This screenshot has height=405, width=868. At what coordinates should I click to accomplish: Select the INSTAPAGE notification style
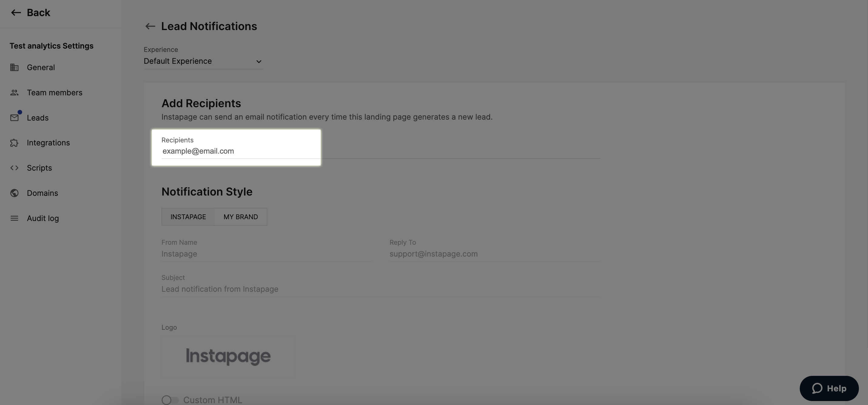pos(188,217)
